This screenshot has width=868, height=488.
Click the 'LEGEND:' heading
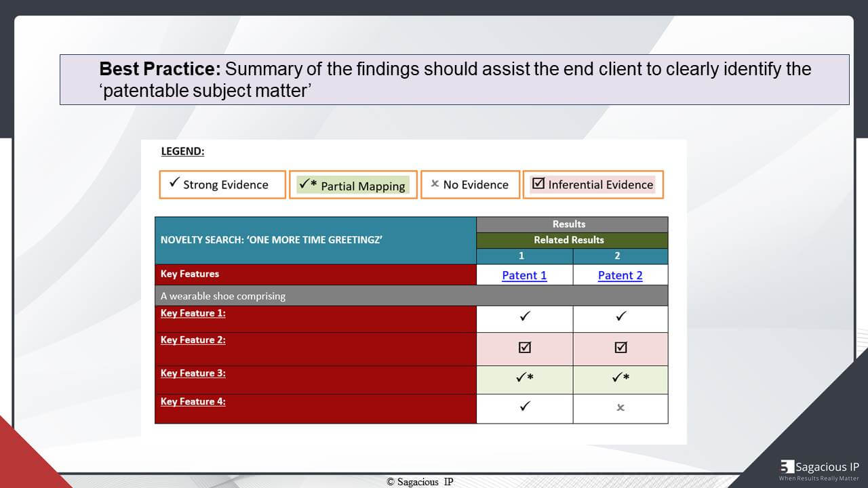tap(182, 151)
